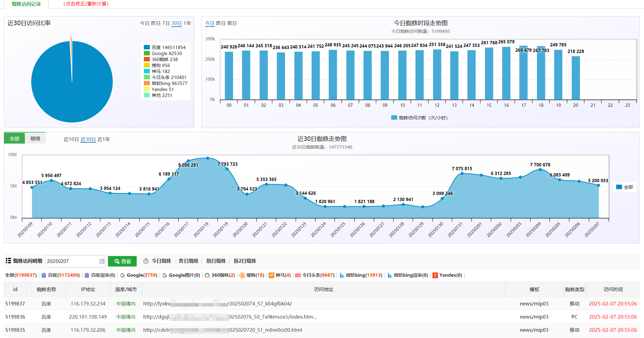Image resolution: width=644 pixels, height=338 pixels.
Task: Open the URL in row 5199836
Action: pos(230,317)
